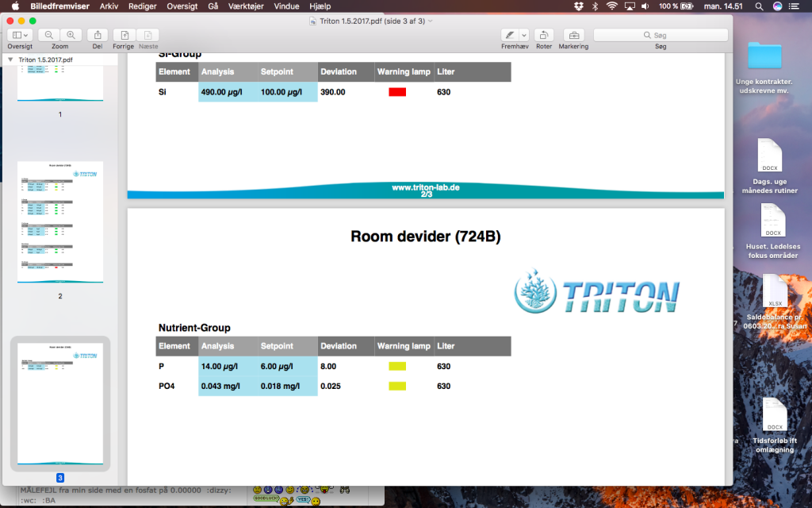
Task: Collapse Triton 1.5.2017.pdf disclosure triangle
Action: [x=10, y=60]
